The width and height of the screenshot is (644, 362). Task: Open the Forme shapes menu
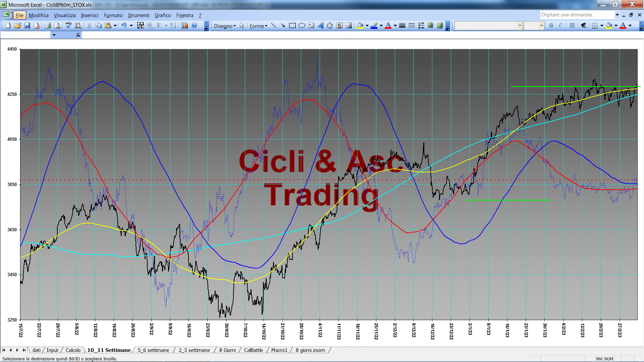(258, 26)
